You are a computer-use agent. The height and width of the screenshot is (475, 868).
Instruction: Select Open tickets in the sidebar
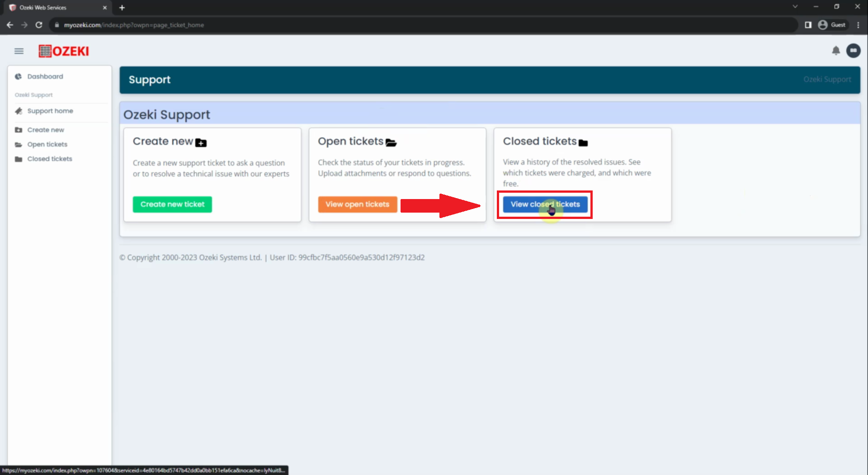[47, 144]
